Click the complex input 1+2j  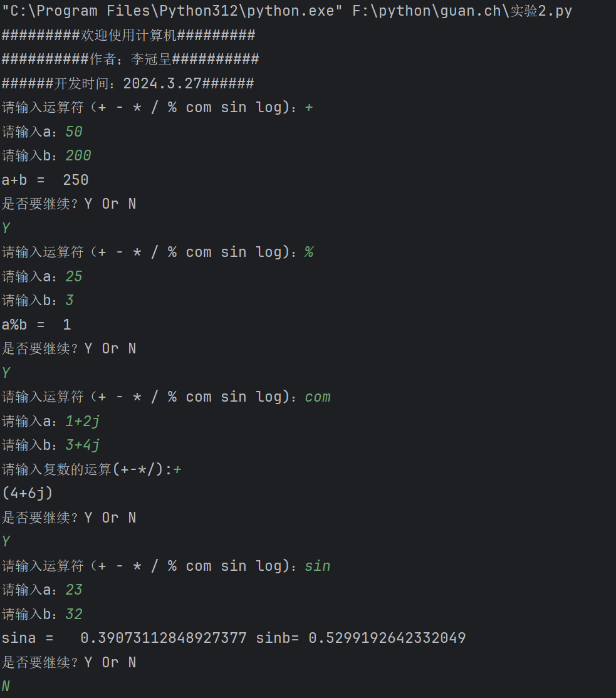(83, 421)
